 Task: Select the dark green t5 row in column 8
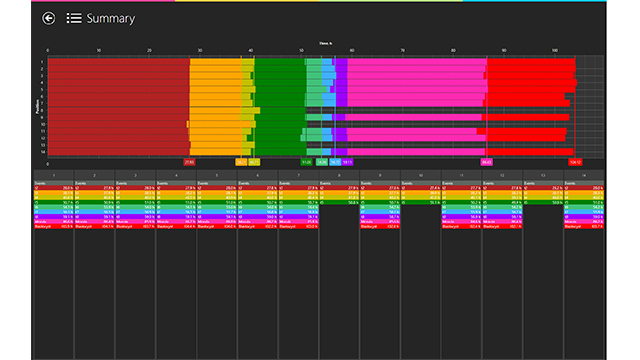(339, 202)
